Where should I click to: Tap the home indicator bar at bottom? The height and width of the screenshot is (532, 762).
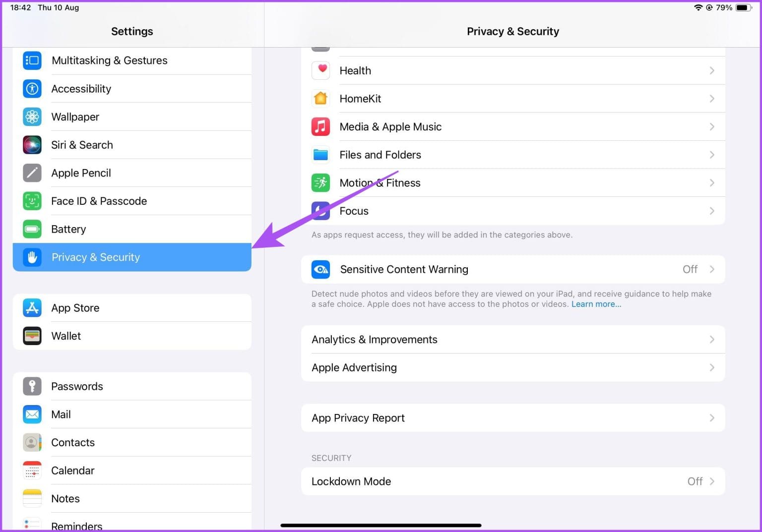pos(381,525)
